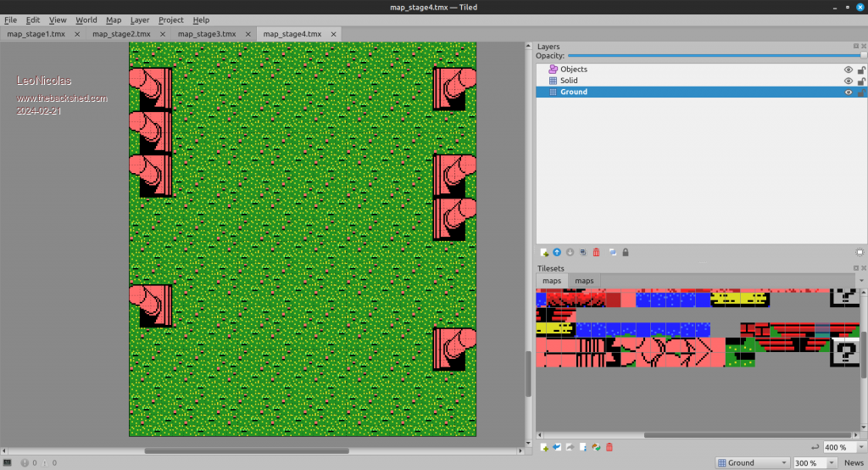Switch to the map_stage2.tmx tab
The width and height of the screenshot is (868, 470).
tap(121, 34)
